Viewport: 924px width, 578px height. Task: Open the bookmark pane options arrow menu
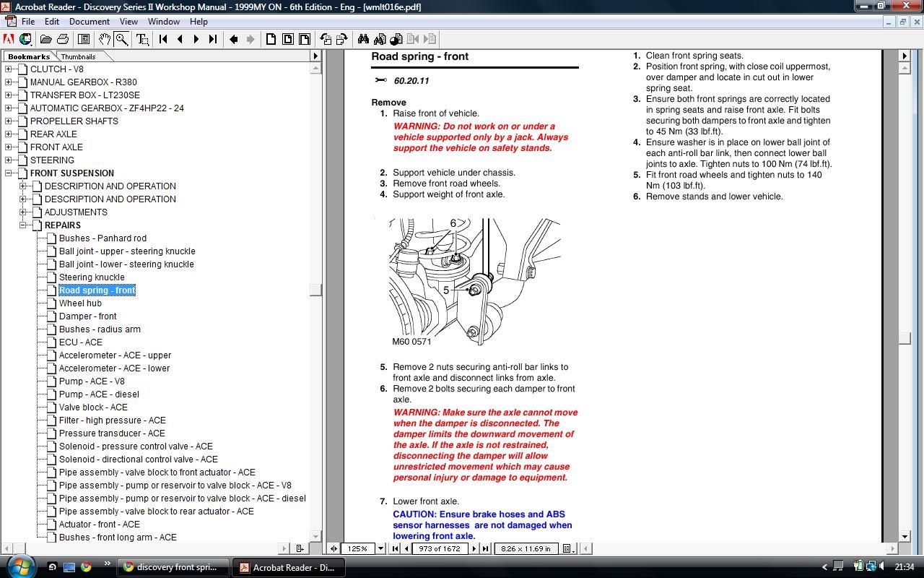315,56
